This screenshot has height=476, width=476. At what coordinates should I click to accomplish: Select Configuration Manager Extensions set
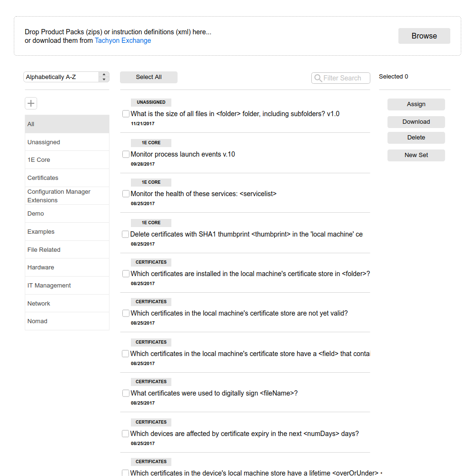67,196
